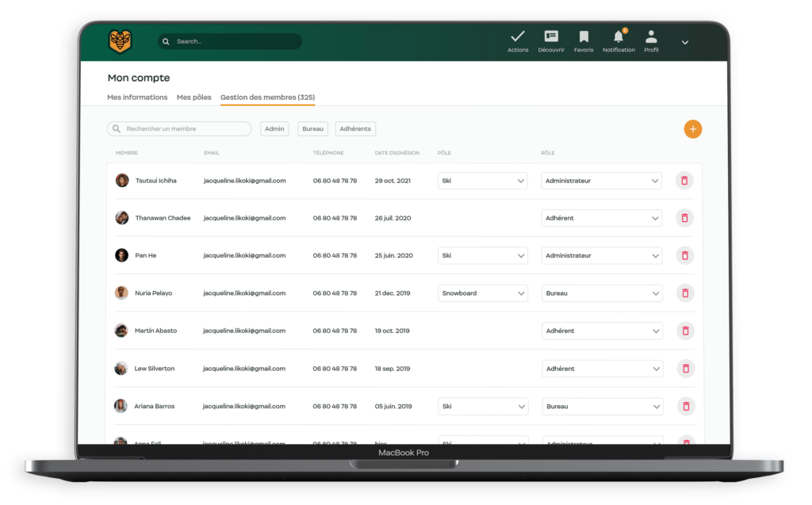Open the Snowboard pôle dropdown for Nuria Pelayo
Screen dimensions: 812x505
point(483,293)
